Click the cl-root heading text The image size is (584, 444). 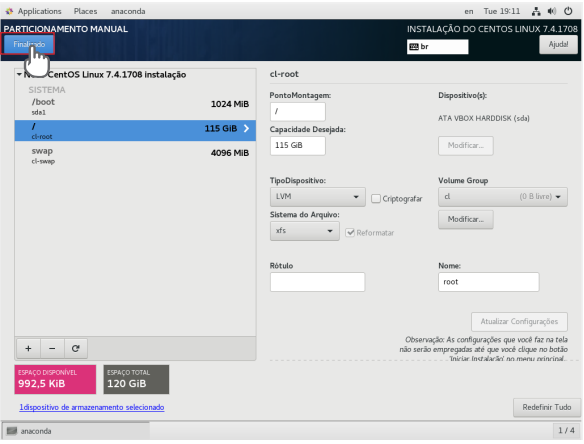coord(284,74)
